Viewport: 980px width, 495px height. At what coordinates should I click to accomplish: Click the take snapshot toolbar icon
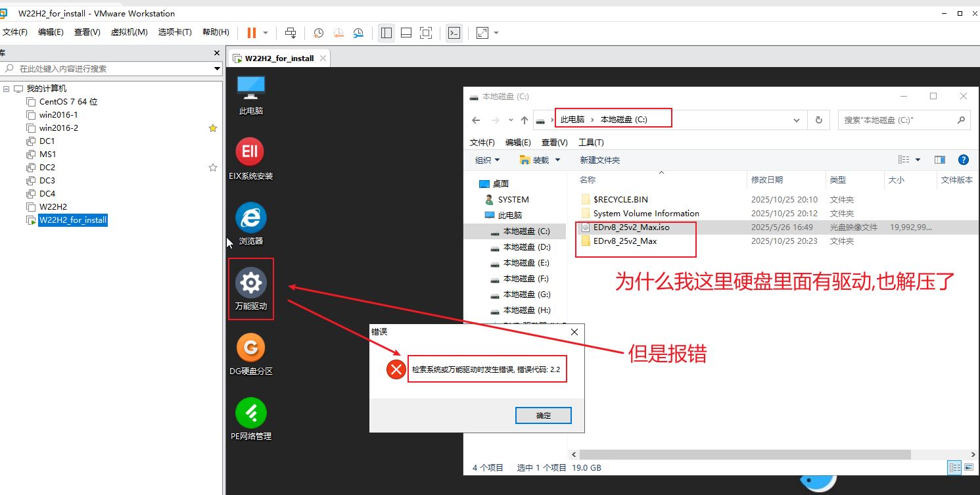point(319,33)
